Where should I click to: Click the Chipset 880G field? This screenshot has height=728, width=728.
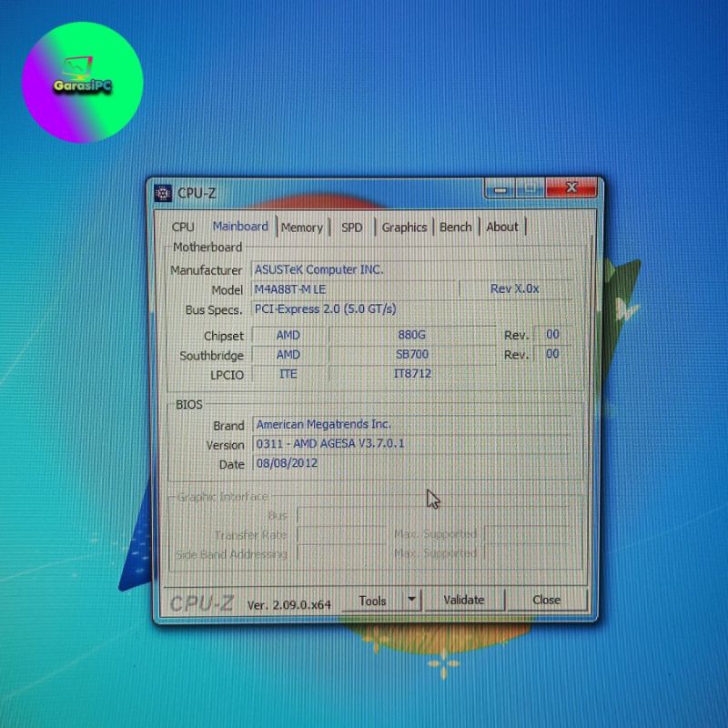[412, 335]
